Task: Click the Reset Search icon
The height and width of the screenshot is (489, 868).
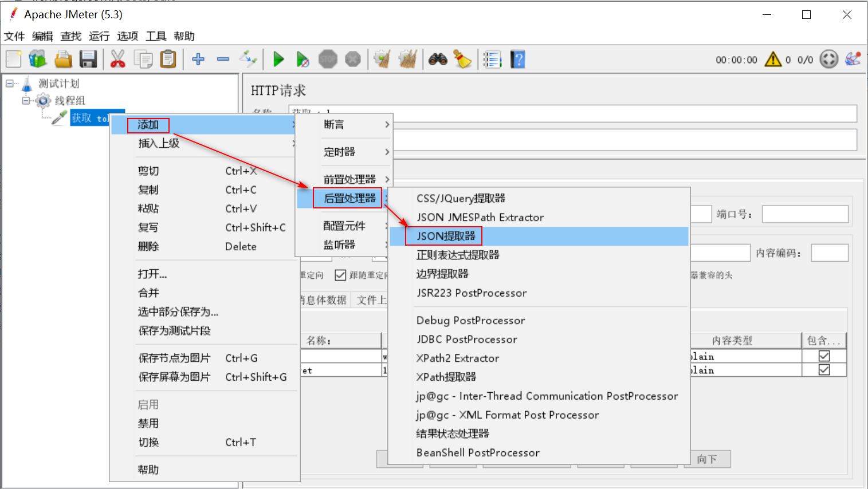Action: click(x=462, y=59)
